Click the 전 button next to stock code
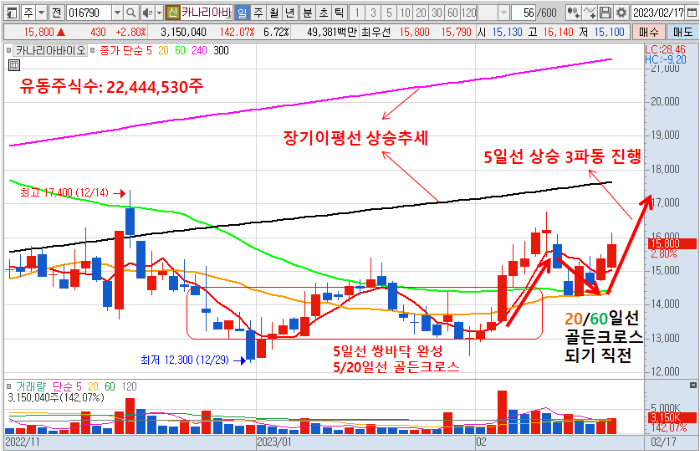Viewport: 700px width, 451px height. [x=56, y=13]
